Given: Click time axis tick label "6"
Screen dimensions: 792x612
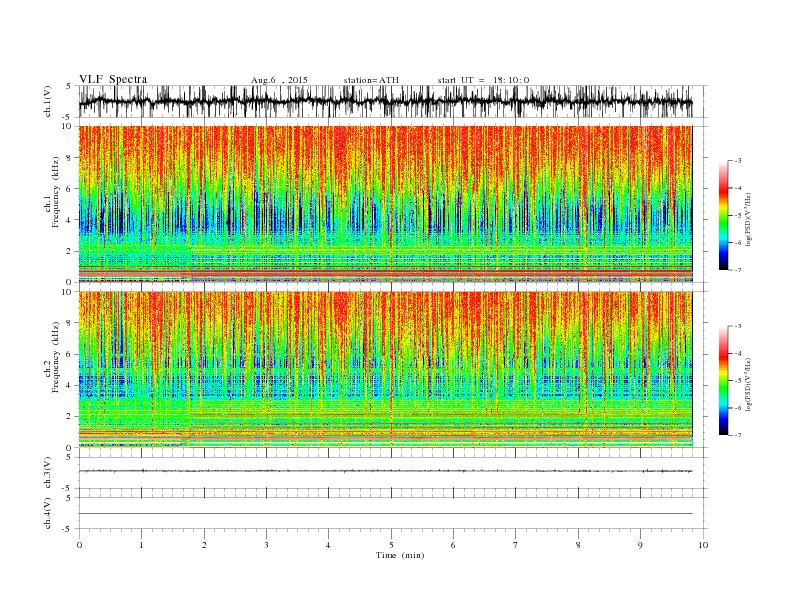Looking at the screenshot, I should pos(453,545).
